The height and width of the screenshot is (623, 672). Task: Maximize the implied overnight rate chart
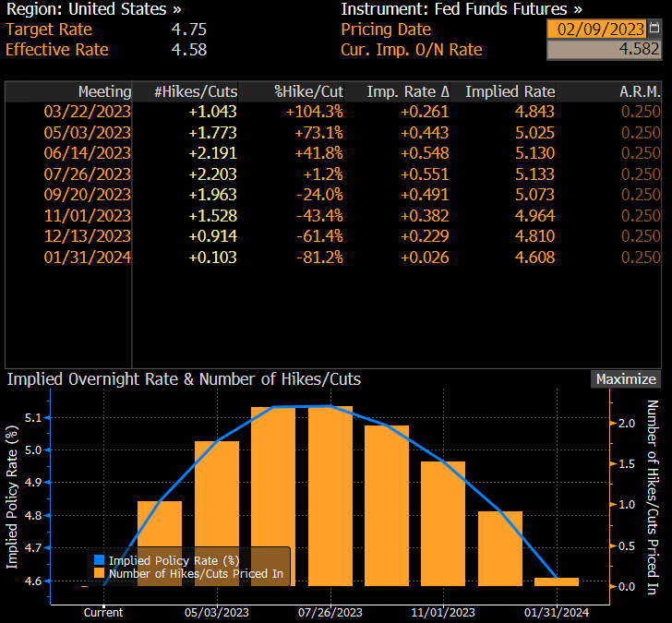626,379
